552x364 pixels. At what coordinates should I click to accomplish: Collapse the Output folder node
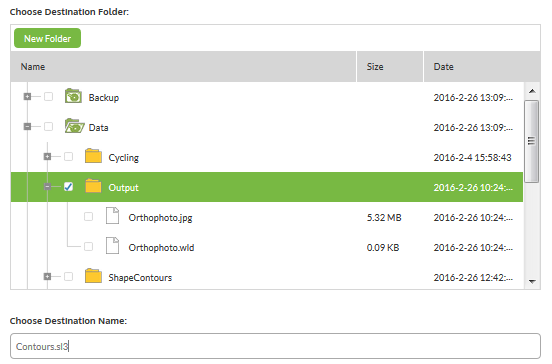click(x=48, y=187)
